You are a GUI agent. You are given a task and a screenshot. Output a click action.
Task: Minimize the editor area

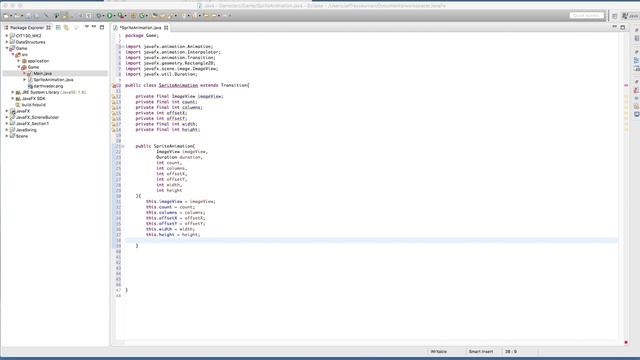614,27
